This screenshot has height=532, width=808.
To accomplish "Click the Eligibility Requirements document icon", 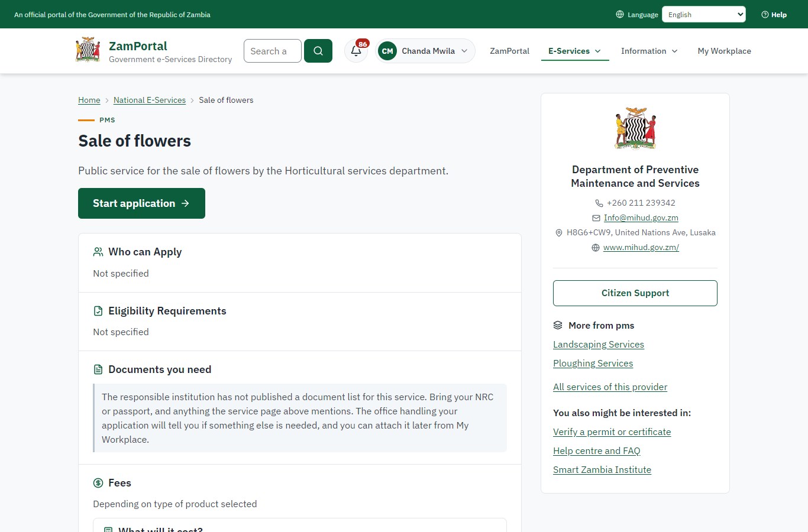I will pos(98,311).
